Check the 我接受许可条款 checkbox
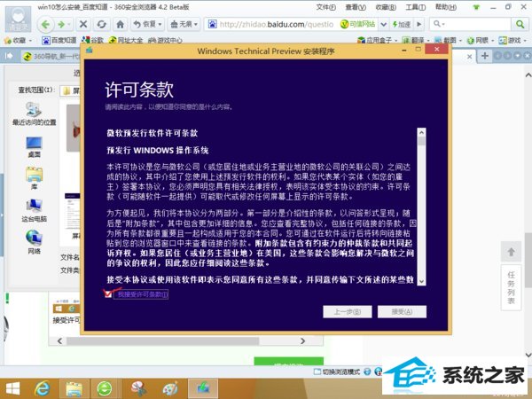 pos(108,293)
